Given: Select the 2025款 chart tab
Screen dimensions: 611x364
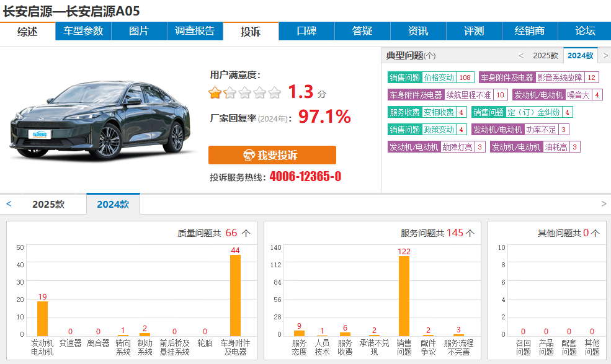Looking at the screenshot, I should click(x=48, y=204).
